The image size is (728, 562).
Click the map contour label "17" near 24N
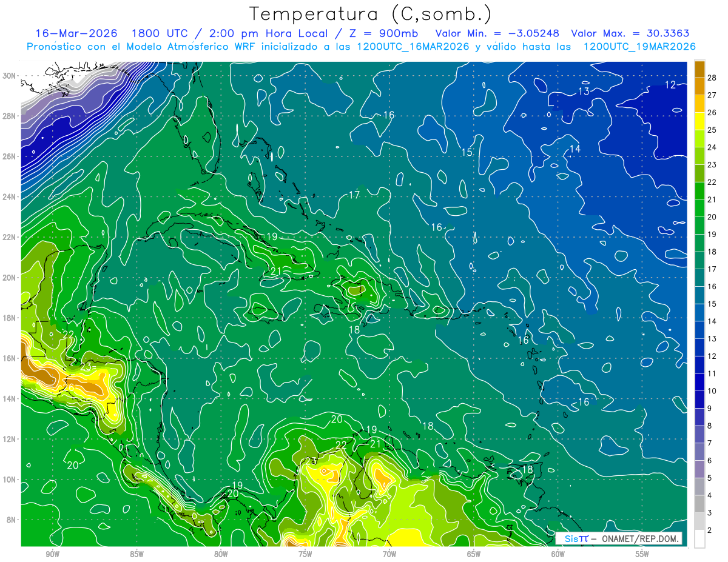click(355, 195)
